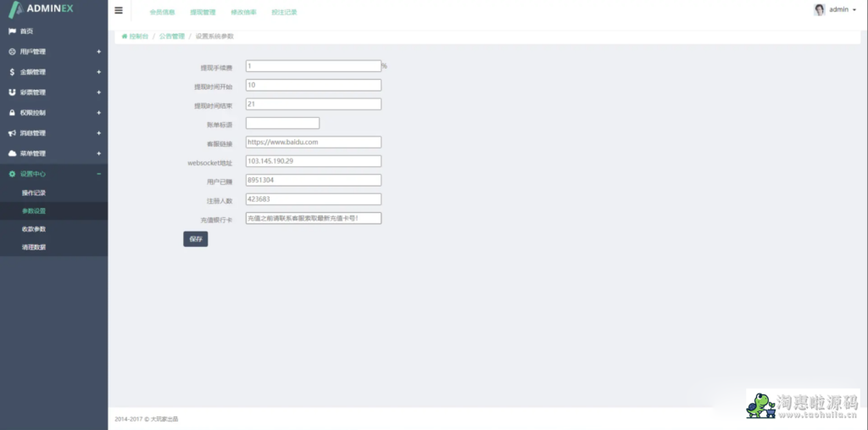Go to 控制台 breadcrumb link
This screenshot has width=868, height=430.
137,36
